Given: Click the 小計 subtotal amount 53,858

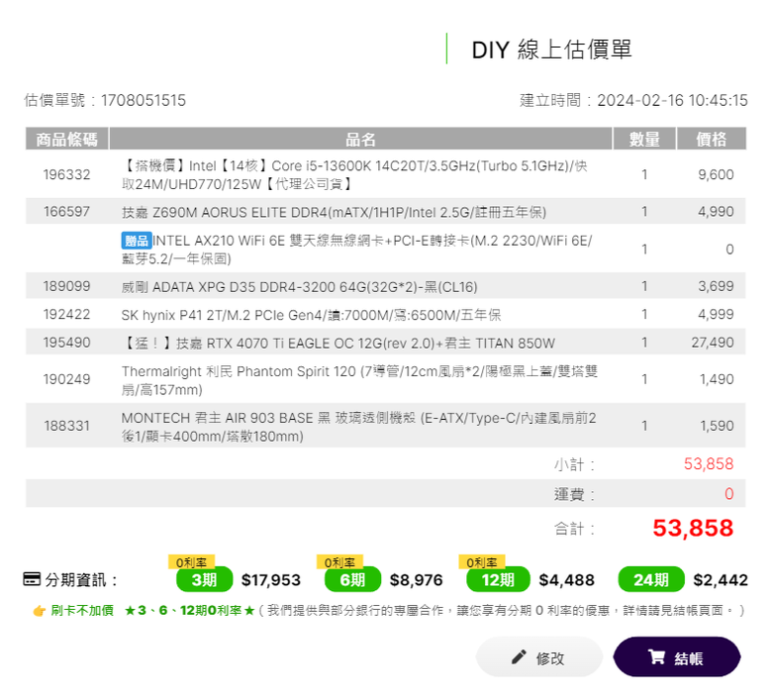Looking at the screenshot, I should coord(709,463).
